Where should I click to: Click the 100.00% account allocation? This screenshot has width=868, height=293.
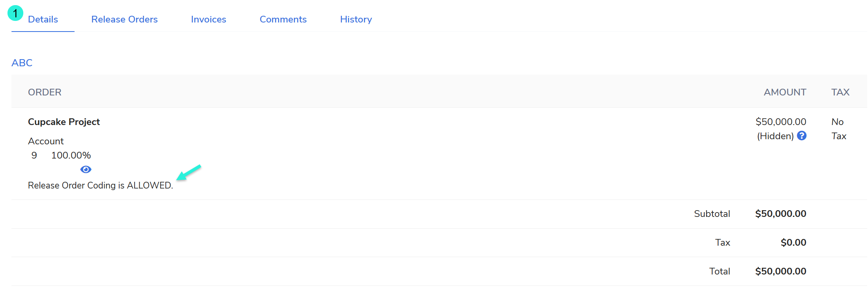(71, 155)
